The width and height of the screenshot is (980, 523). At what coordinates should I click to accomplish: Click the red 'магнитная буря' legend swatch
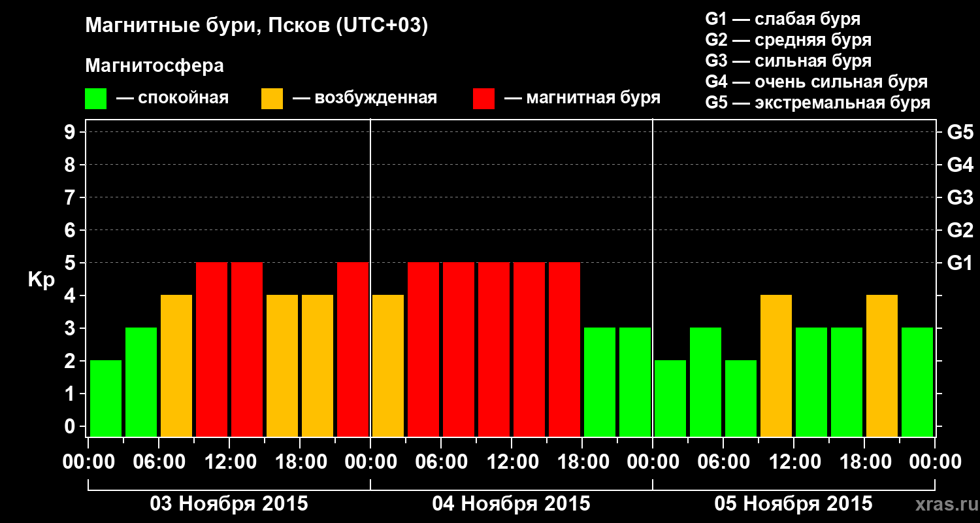tap(483, 99)
